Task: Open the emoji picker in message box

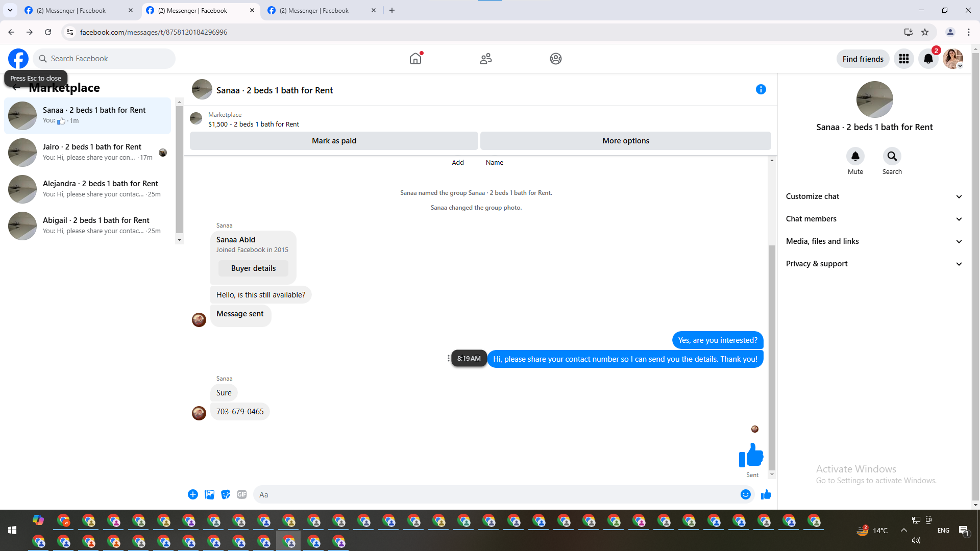Action: [746, 494]
